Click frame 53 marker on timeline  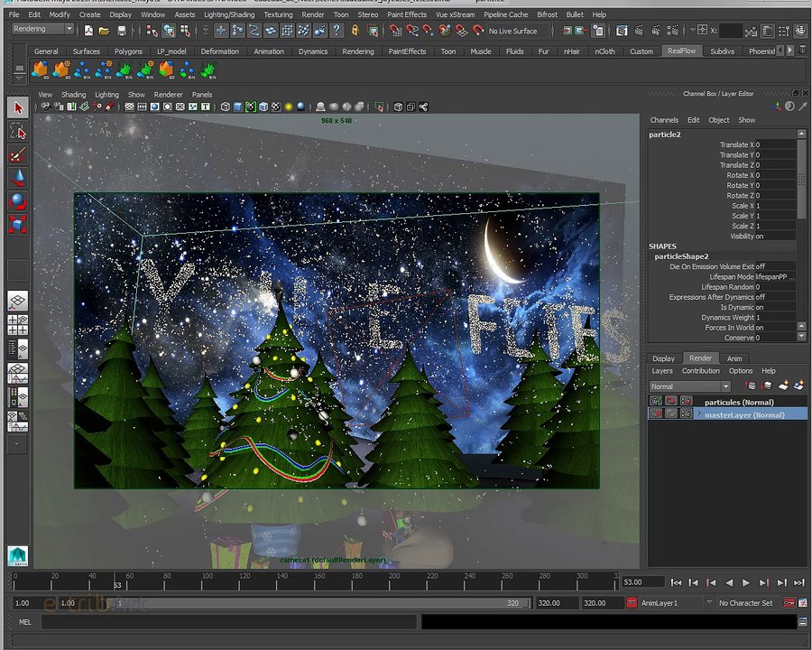[115, 581]
